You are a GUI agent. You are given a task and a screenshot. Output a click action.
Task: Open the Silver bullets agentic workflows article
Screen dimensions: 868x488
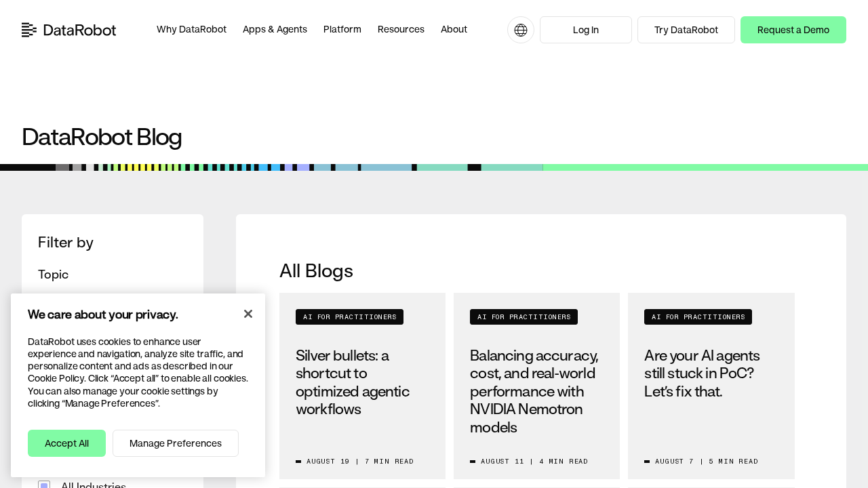353,382
